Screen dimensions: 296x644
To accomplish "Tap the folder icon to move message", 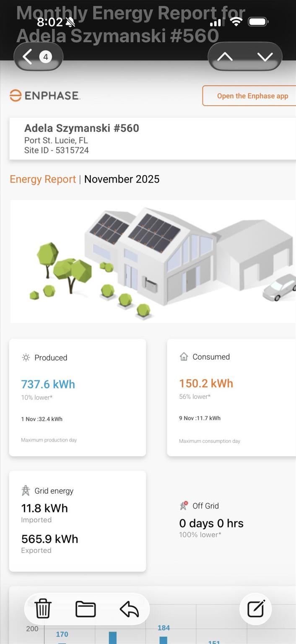I will [x=86, y=609].
